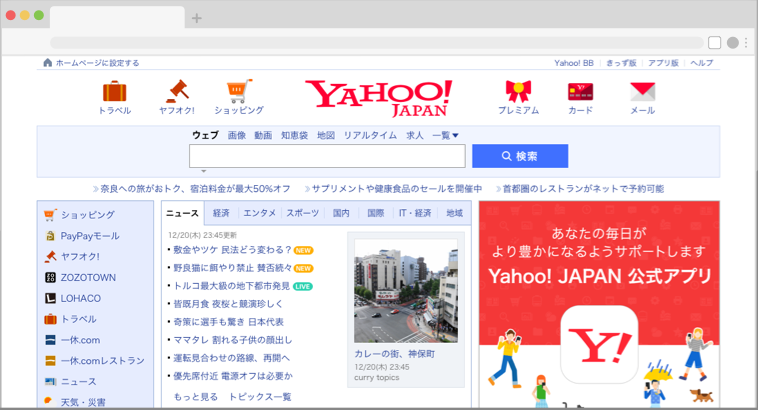Click the Premium ribbon icon

point(518,91)
